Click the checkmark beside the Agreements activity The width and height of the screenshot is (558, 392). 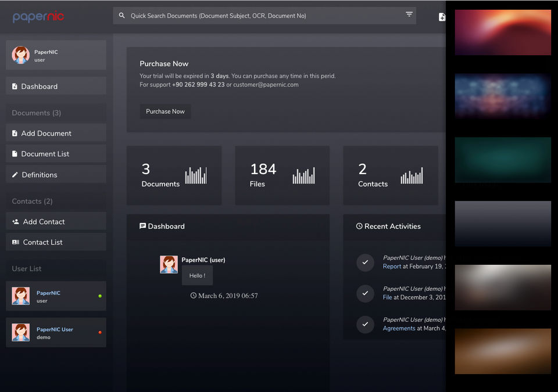[x=365, y=325]
